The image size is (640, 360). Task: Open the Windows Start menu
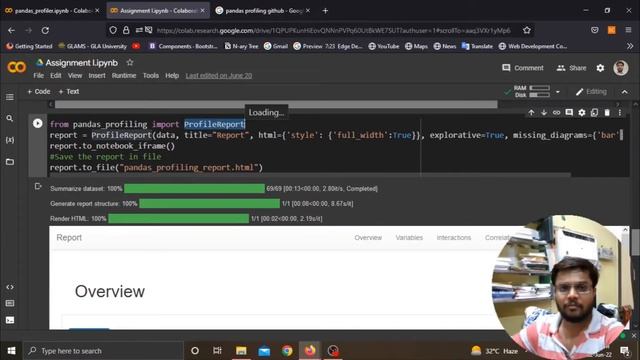coord(11,351)
